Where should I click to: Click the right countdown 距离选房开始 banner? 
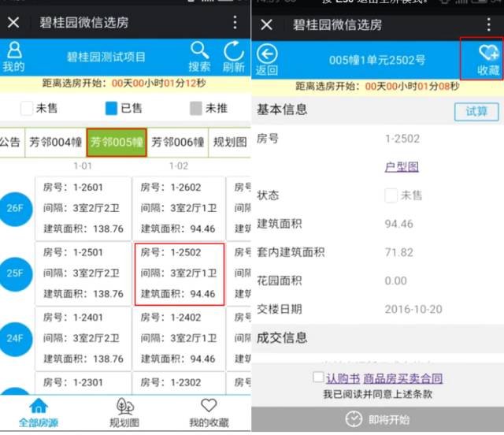pyautogui.click(x=377, y=86)
